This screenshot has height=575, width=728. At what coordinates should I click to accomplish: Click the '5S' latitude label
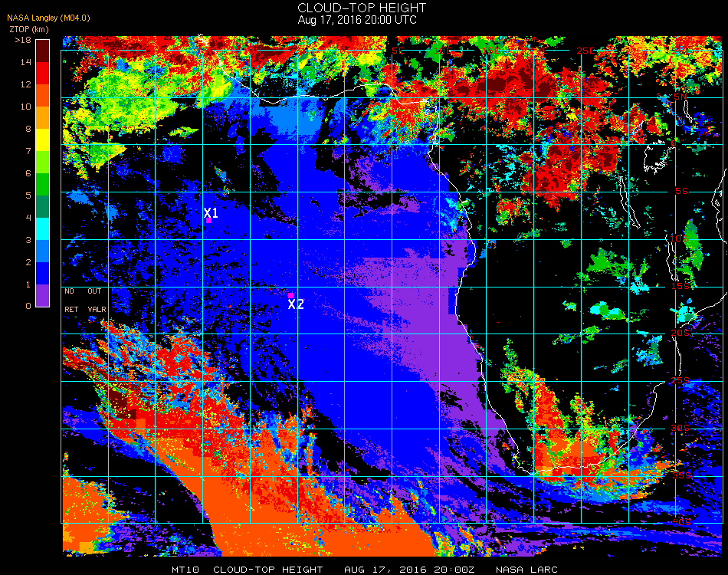pos(681,192)
